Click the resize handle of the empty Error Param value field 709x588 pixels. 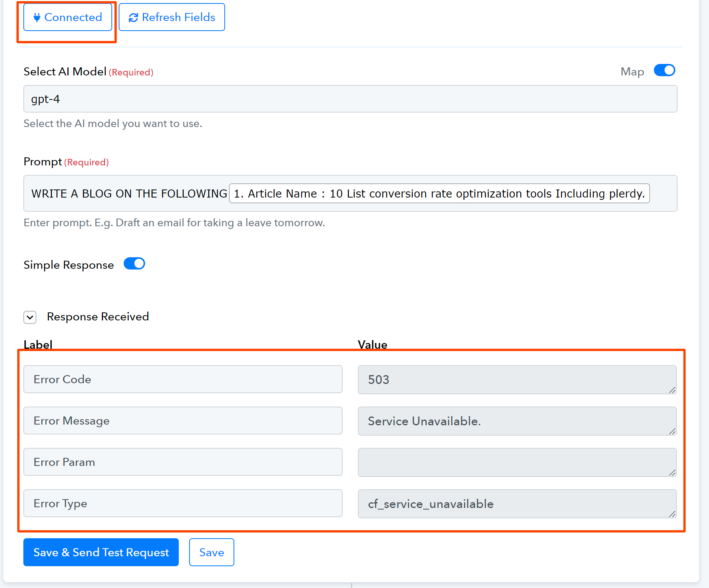[672, 473]
